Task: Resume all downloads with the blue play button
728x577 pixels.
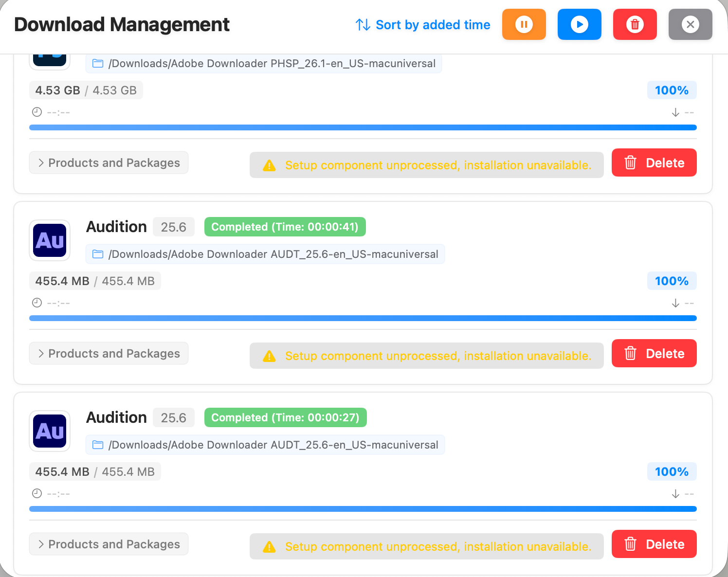Action: pos(579,24)
